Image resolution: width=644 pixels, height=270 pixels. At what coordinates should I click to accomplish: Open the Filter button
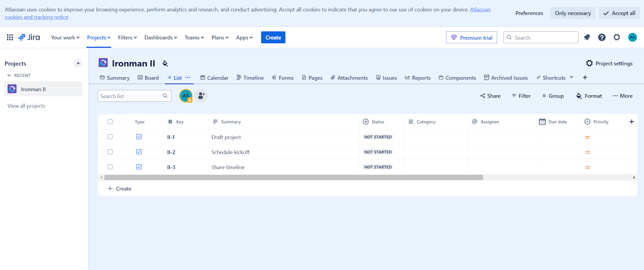tap(521, 96)
